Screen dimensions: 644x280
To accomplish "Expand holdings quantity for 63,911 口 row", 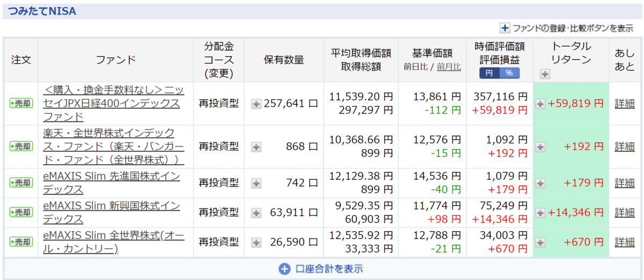I will 257,212.
